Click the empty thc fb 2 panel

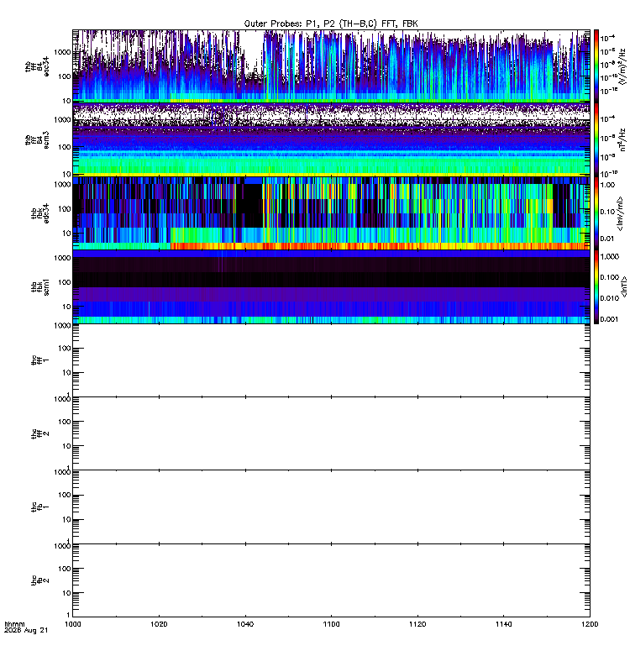click(x=331, y=580)
